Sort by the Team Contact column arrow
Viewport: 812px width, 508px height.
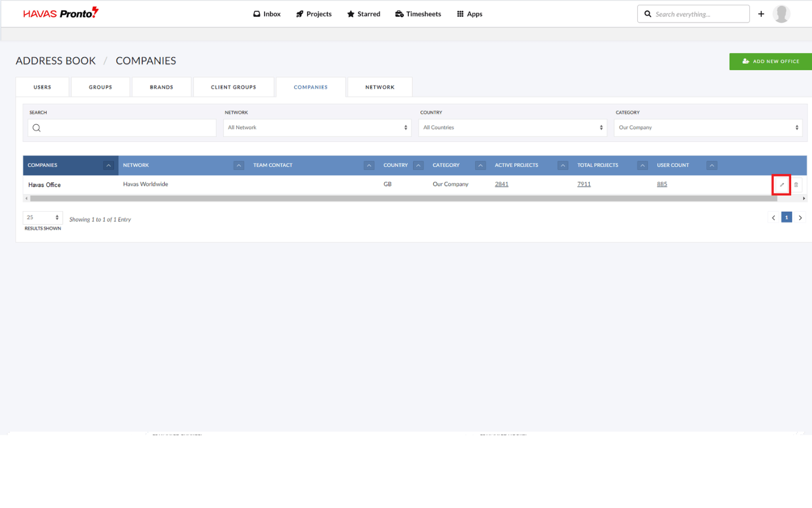click(369, 165)
